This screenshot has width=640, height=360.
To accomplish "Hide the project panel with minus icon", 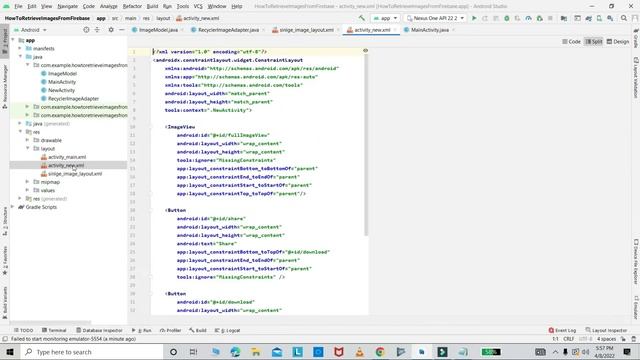I will [122, 30].
